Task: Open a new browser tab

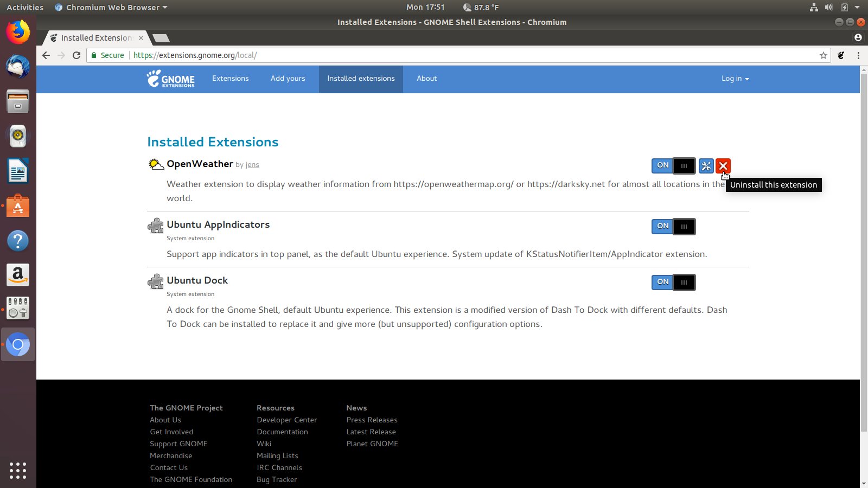Action: coord(161,38)
